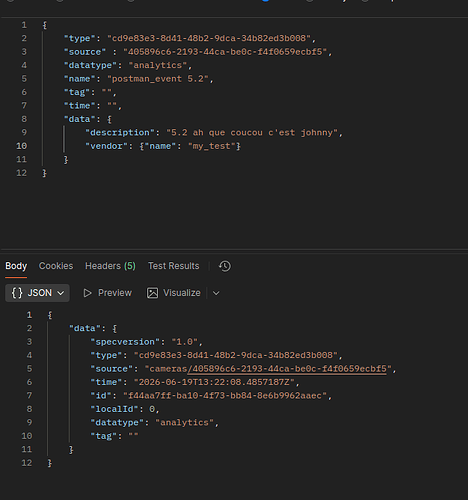Click the "tag" key in the request body
468x500 pixels.
[x=77, y=92]
